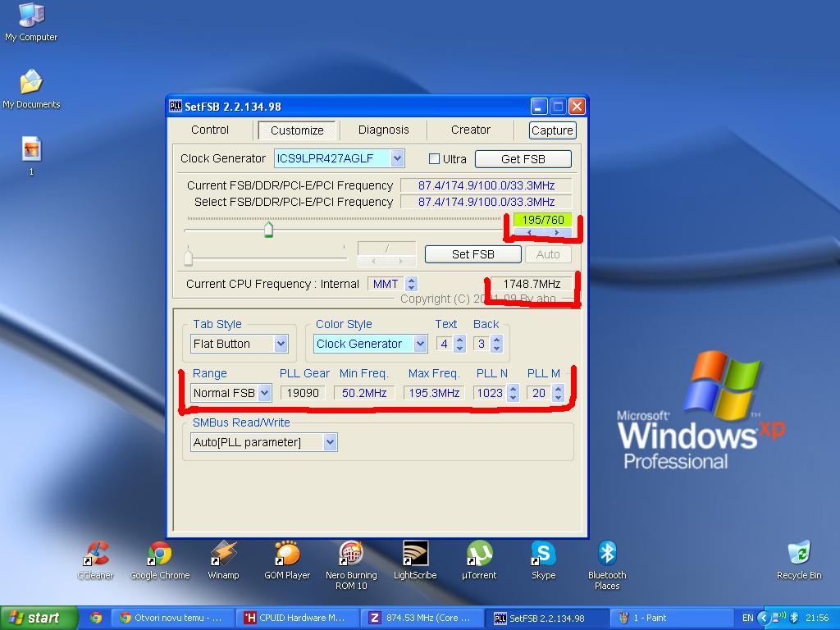Launch the µTorrent desktop shortcut
Viewport: 840px width, 630px height.
coord(479,559)
